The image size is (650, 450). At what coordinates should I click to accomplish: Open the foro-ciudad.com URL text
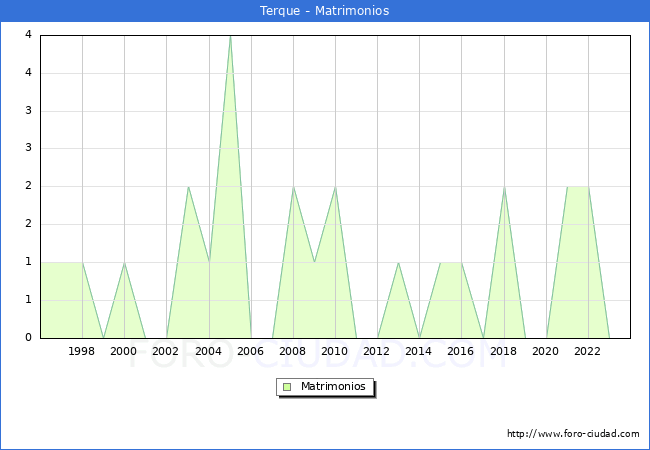573,433
